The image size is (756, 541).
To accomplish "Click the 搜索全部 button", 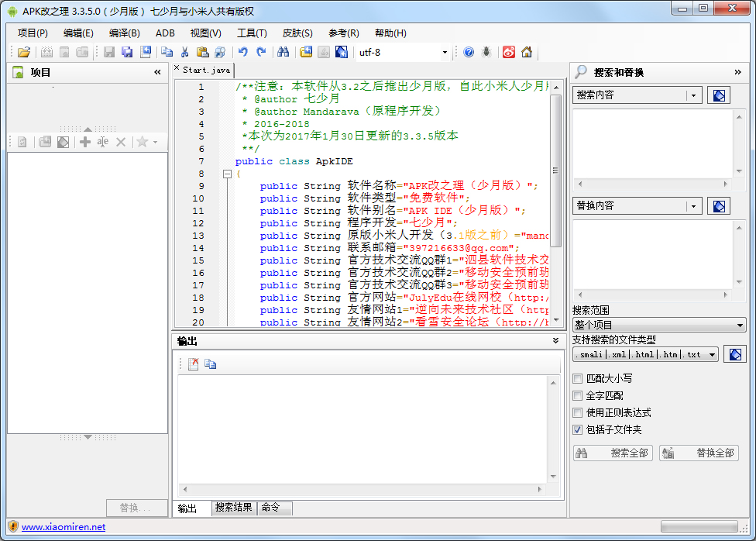I will (x=613, y=453).
